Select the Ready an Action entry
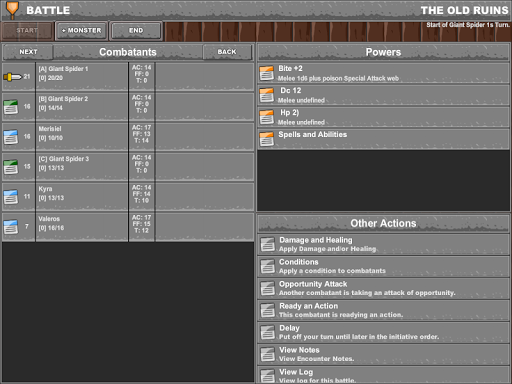Image resolution: width=512 pixels, height=384 pixels. (x=383, y=310)
